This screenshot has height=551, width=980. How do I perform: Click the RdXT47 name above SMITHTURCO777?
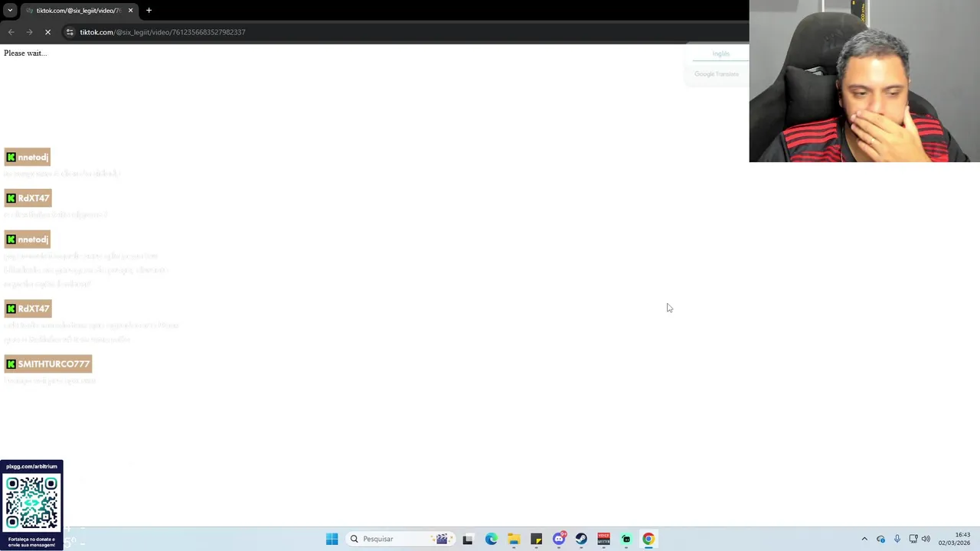point(28,308)
